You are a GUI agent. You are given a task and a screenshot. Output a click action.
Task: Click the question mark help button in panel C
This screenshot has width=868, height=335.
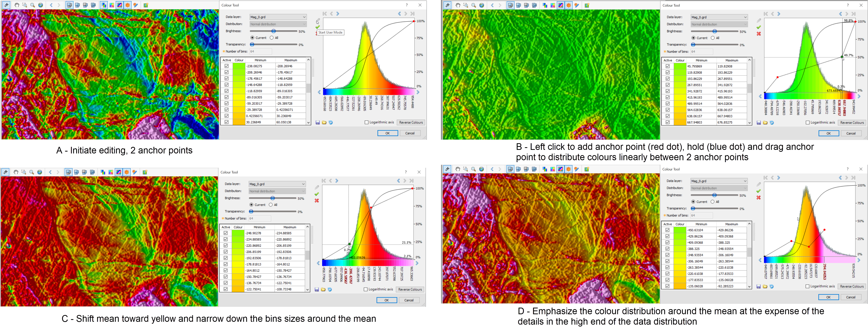click(x=406, y=172)
